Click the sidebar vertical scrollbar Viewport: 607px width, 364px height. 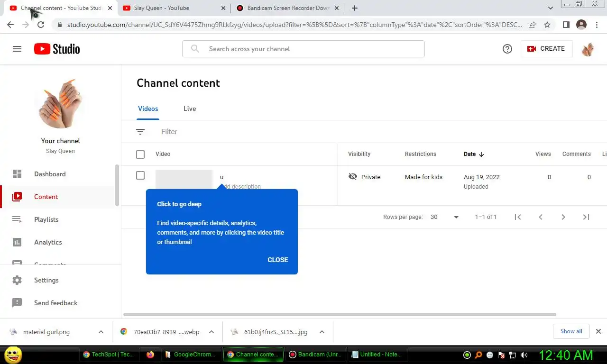coord(117,185)
